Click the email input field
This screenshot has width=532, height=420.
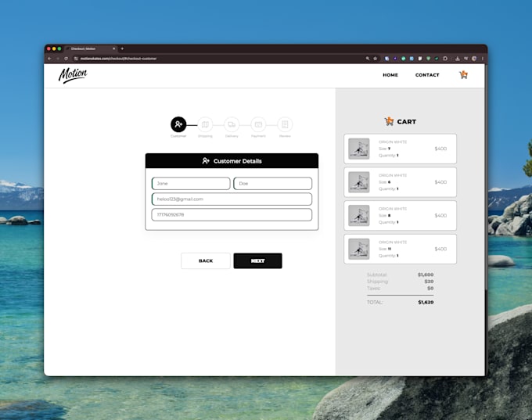(x=232, y=199)
